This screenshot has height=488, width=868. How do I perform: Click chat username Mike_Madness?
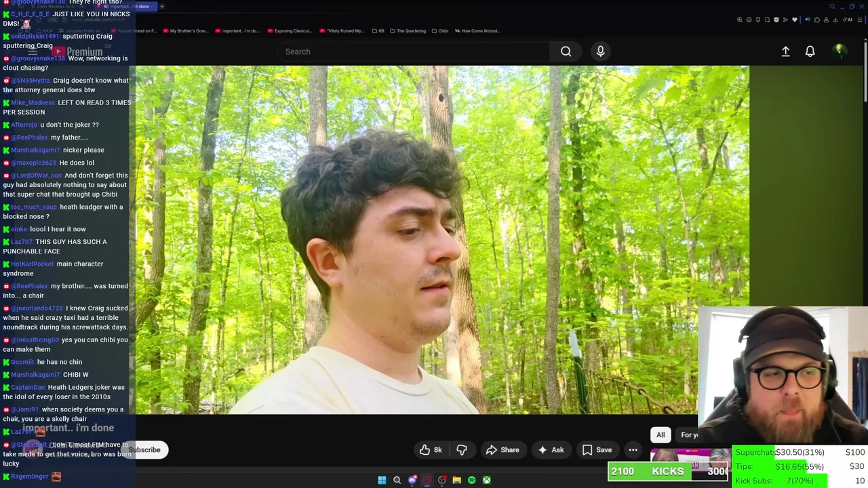[33, 103]
